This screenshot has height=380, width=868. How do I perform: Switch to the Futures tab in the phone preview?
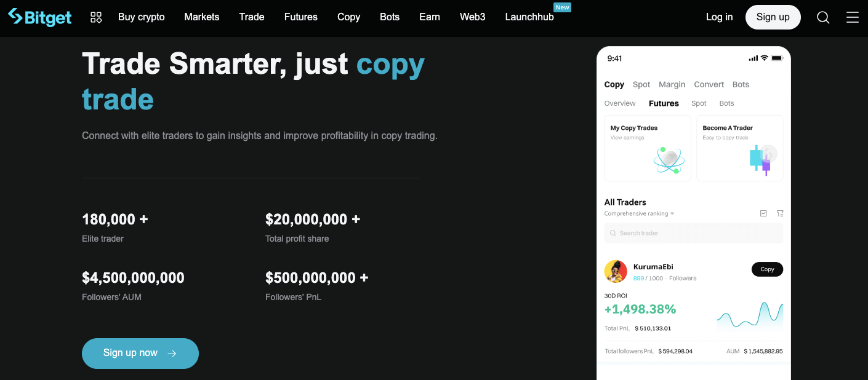(664, 103)
